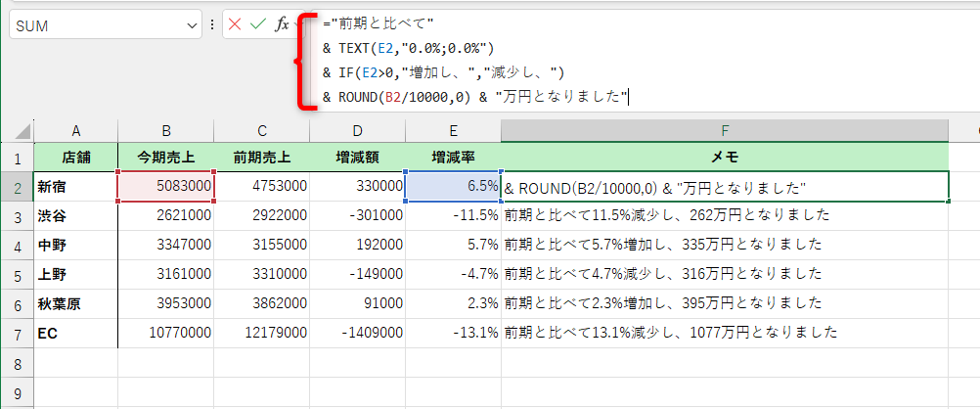
Task: Click the メモ header cell
Action: pos(725,157)
